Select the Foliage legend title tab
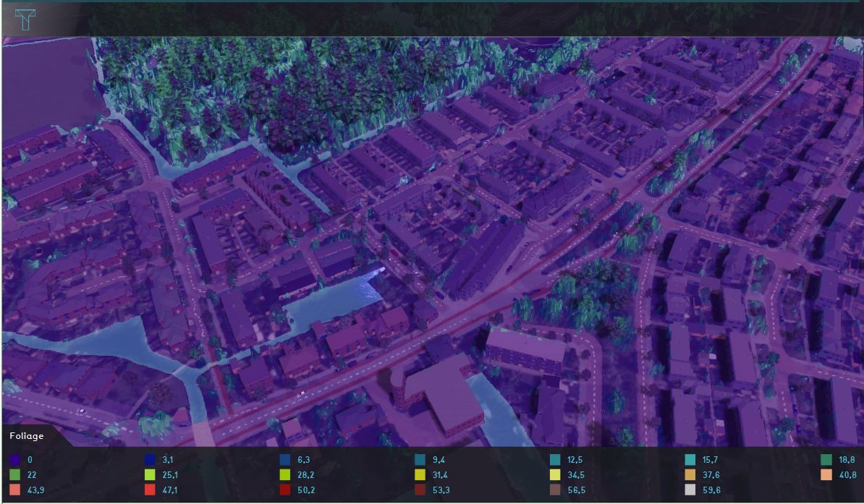 point(27,436)
